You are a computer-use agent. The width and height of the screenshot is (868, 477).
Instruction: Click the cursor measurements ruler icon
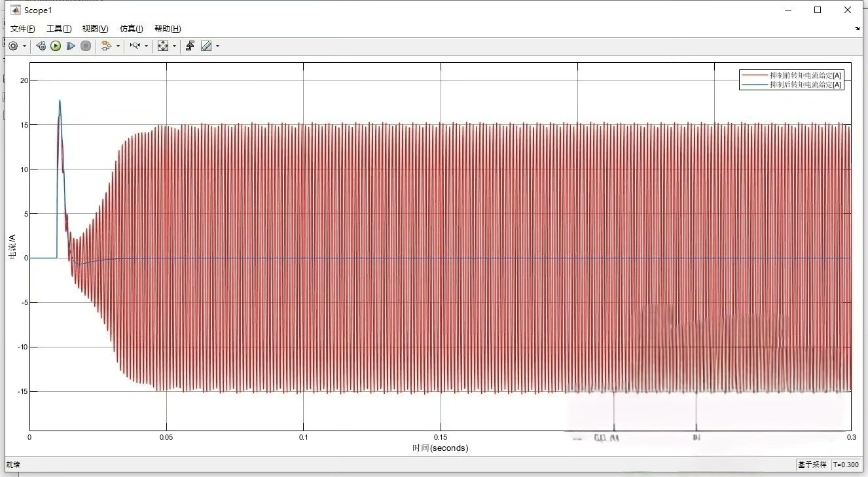206,46
